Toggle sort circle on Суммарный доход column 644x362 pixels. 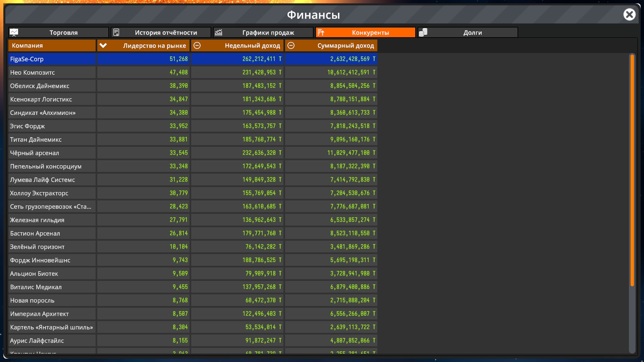(291, 46)
